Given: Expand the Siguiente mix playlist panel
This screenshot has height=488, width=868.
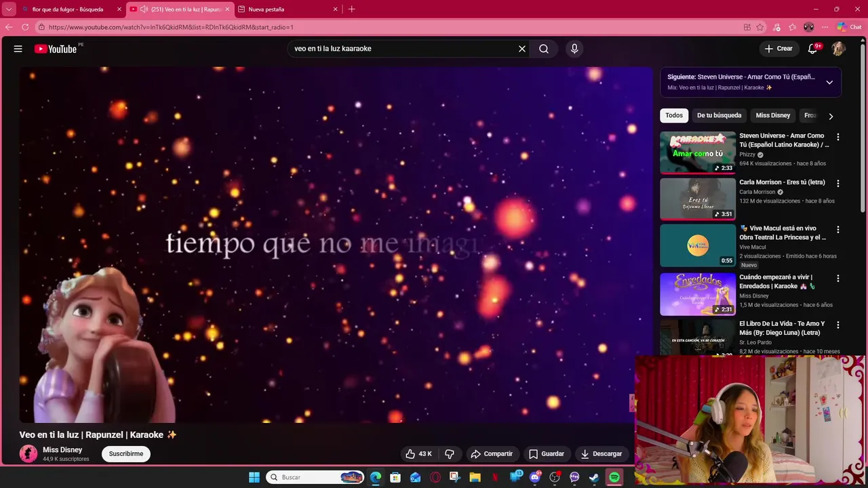Looking at the screenshot, I should coord(829,82).
